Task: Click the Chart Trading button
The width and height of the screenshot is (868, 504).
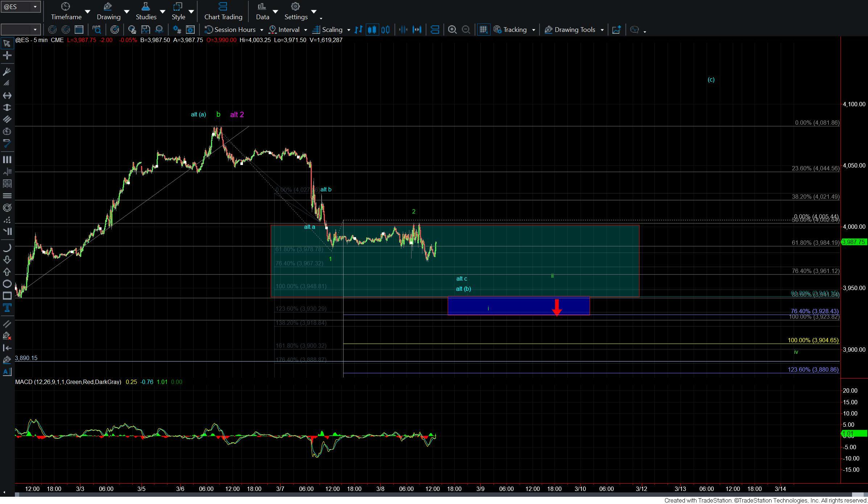Action: (223, 11)
